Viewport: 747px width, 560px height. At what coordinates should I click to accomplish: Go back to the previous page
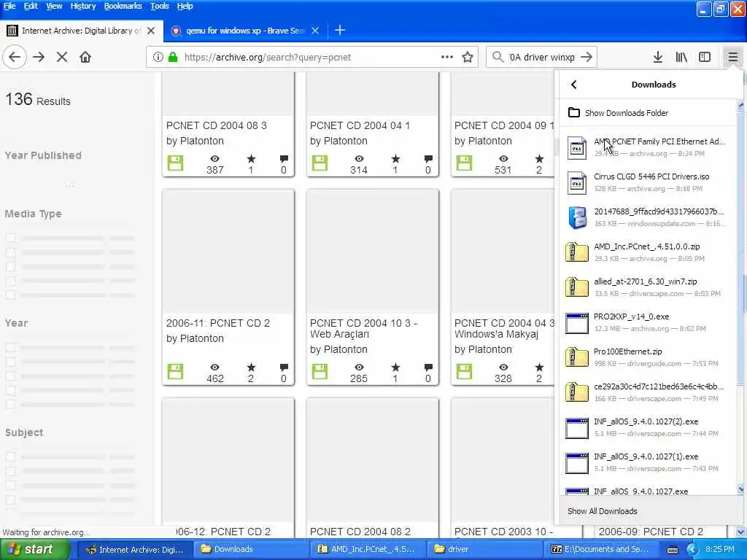[15, 57]
